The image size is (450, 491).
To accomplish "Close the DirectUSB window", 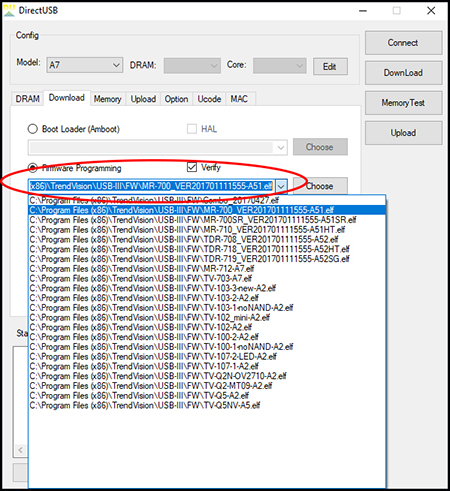I will tap(431, 11).
